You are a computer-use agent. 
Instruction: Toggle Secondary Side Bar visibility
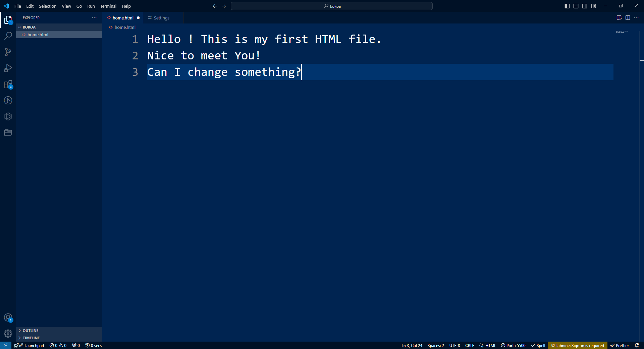585,6
